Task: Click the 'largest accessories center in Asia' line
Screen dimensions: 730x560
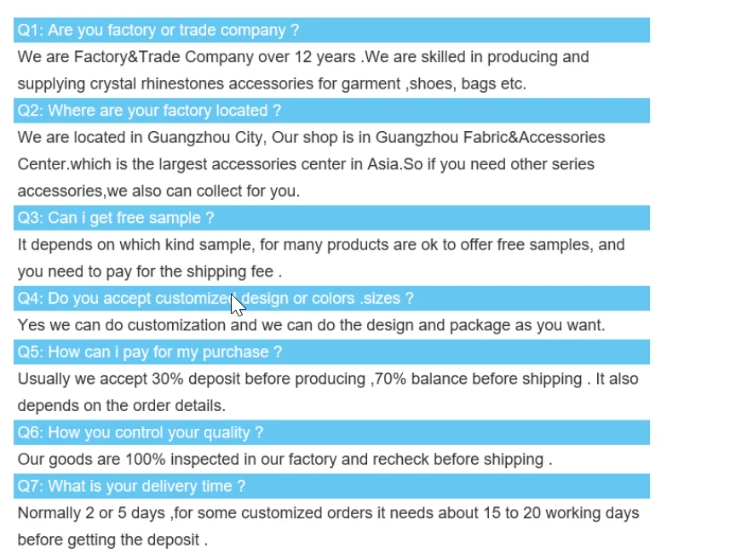Action: 306,163
